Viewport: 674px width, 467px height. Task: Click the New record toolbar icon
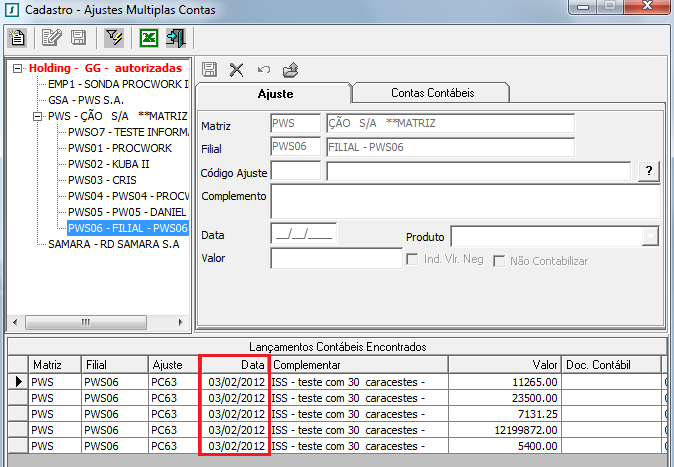(17, 39)
